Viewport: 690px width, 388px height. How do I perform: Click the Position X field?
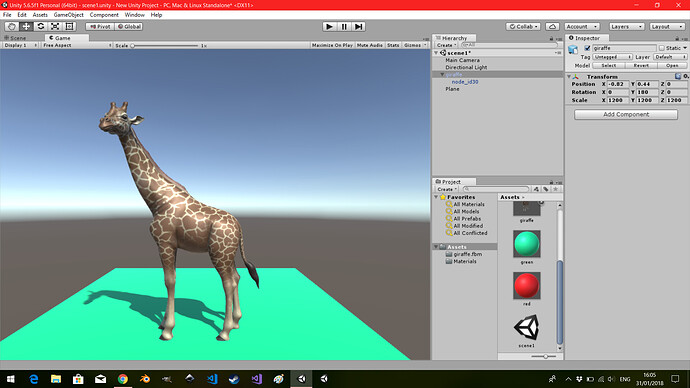[618, 84]
